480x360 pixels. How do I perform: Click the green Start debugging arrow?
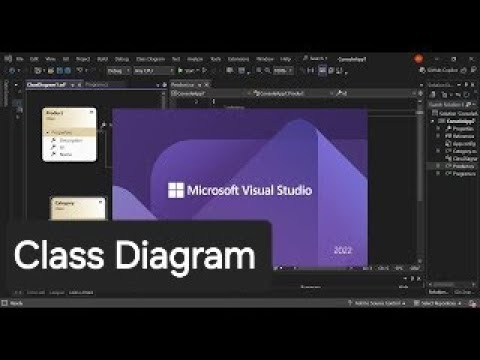(180, 70)
